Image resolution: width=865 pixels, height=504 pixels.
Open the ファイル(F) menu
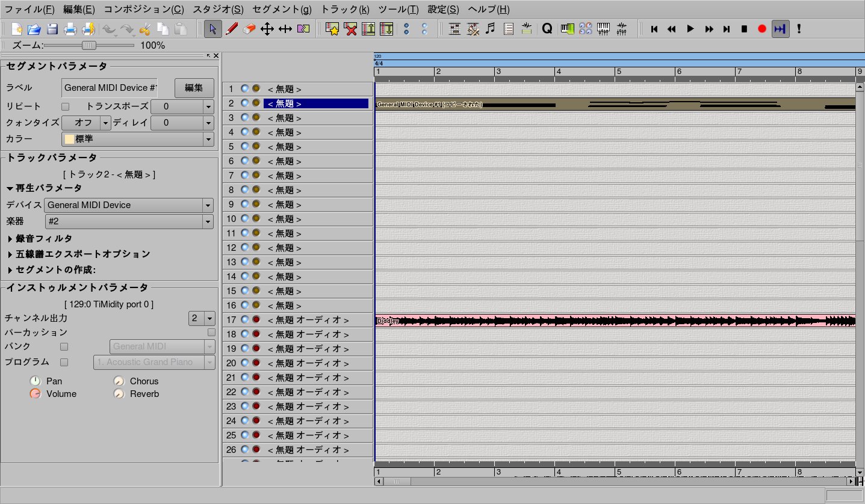pyautogui.click(x=29, y=10)
